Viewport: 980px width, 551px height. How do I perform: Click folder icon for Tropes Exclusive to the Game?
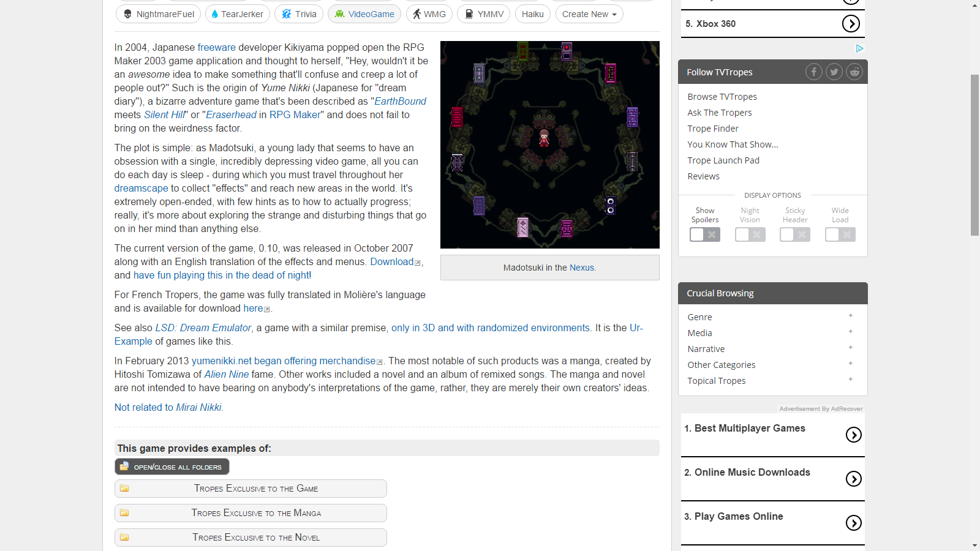click(124, 489)
